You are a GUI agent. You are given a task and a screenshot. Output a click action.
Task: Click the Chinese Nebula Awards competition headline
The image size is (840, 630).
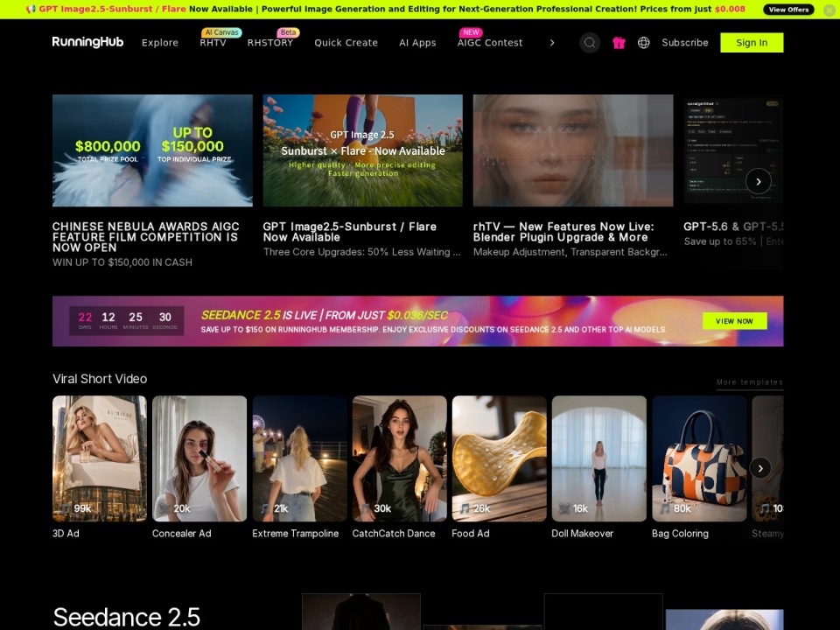pyautogui.click(x=146, y=237)
